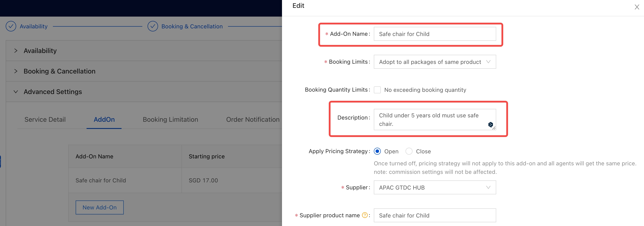Image resolution: width=644 pixels, height=226 pixels.
Task: Open the Order Notification tab
Action: click(x=252, y=120)
